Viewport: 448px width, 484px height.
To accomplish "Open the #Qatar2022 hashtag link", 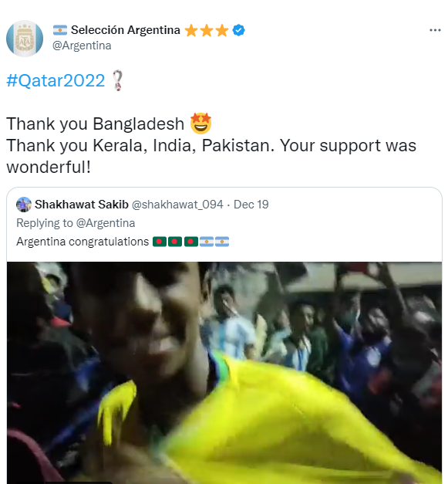I will pyautogui.click(x=56, y=80).
